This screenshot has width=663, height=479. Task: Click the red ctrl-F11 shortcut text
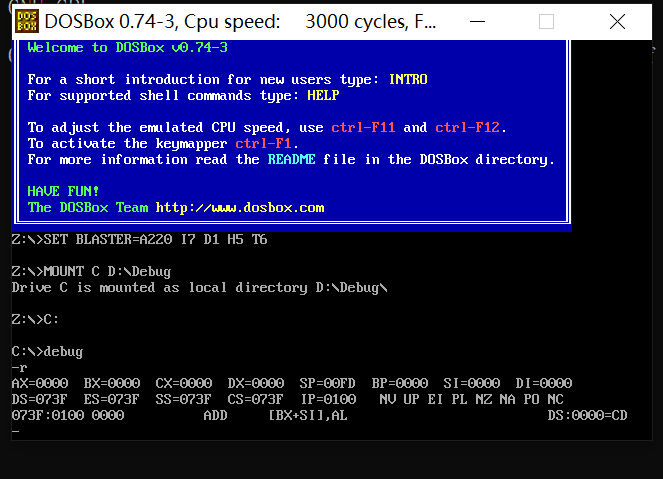click(x=363, y=128)
